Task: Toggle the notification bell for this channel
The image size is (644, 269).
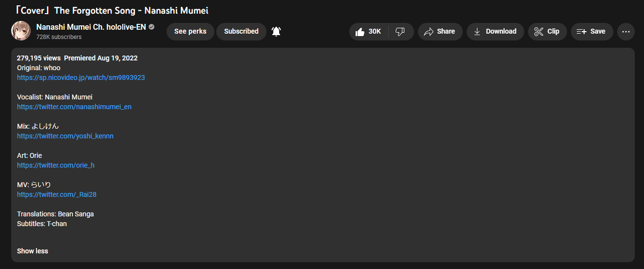Action: point(276,32)
